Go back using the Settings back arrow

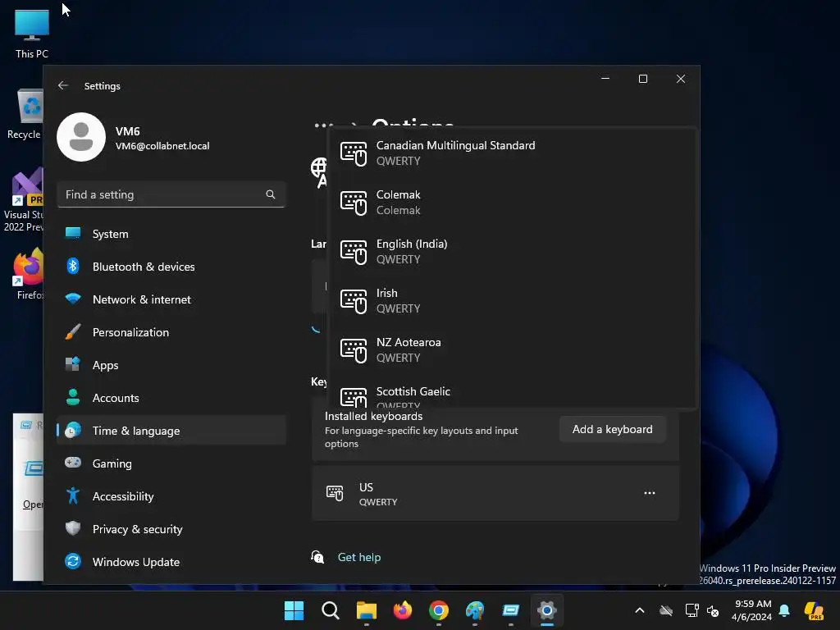click(63, 85)
